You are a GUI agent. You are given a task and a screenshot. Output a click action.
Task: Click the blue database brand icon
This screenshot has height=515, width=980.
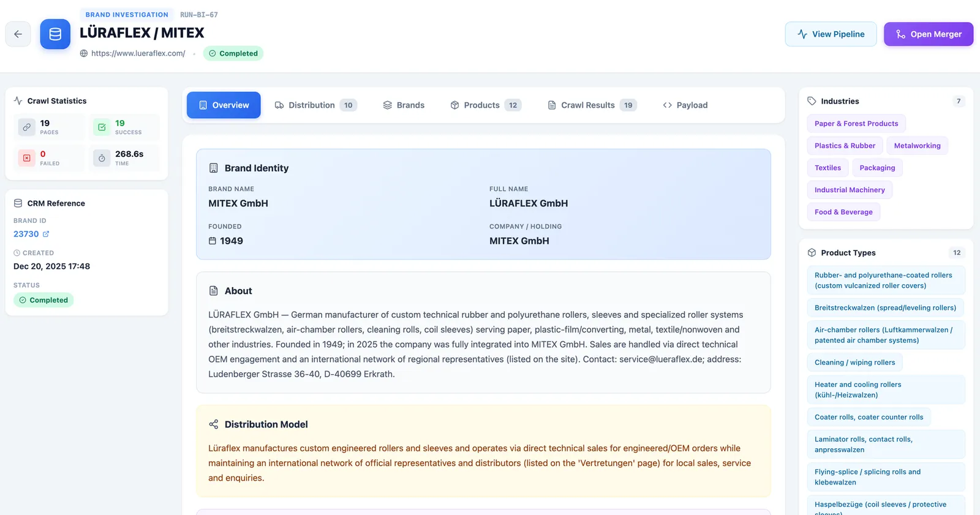tap(55, 34)
